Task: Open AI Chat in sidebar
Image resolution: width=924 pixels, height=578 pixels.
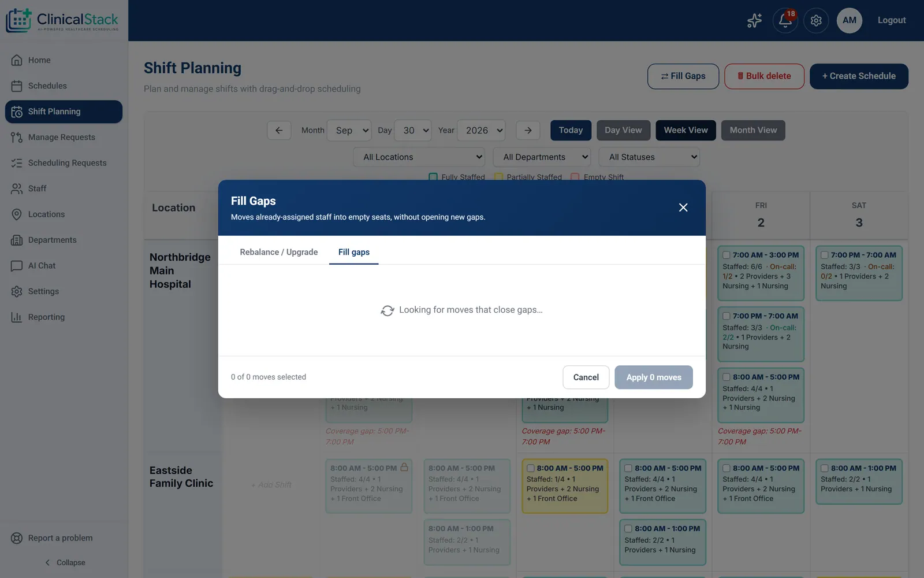Action: pyautogui.click(x=64, y=265)
